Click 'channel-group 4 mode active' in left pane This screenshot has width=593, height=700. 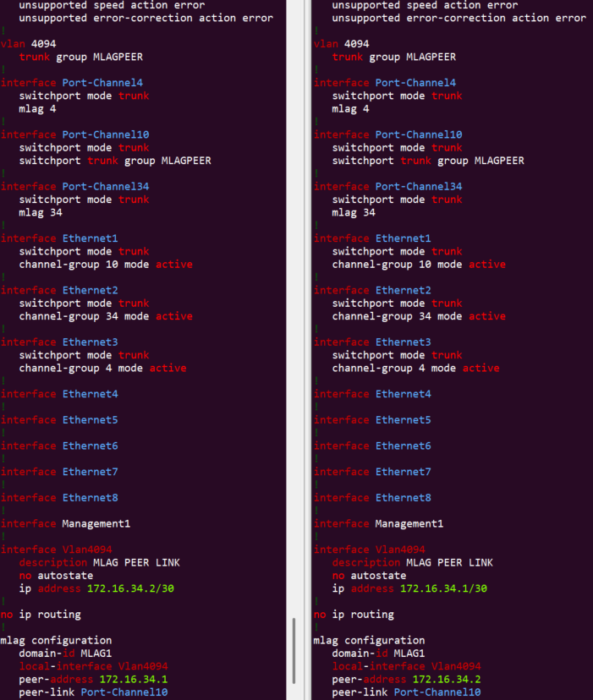pos(102,368)
